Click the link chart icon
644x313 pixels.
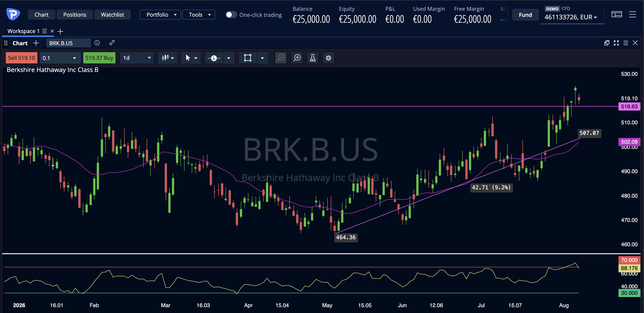pos(112,43)
